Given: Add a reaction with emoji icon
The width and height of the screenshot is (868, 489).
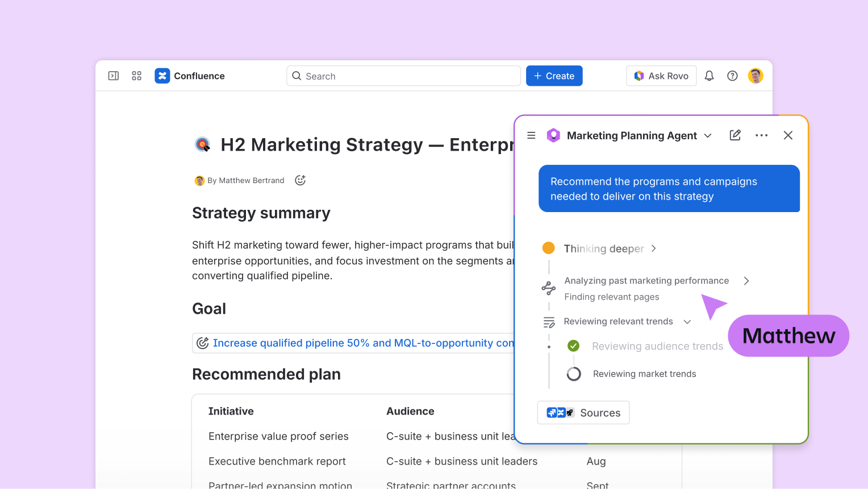Looking at the screenshot, I should (301, 180).
